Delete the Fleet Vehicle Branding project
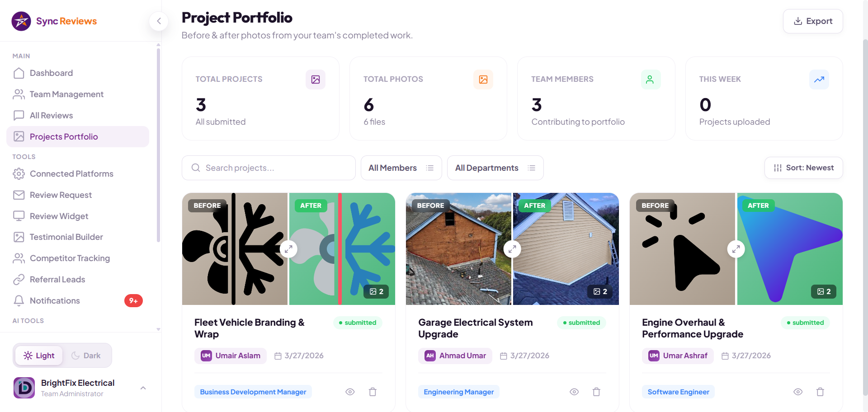 pos(373,392)
